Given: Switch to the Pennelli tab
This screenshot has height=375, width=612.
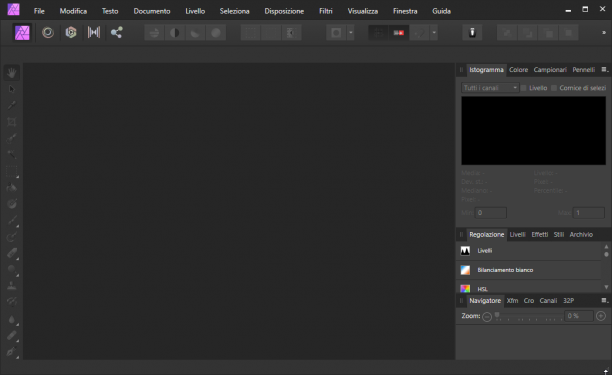Looking at the screenshot, I should [584, 70].
